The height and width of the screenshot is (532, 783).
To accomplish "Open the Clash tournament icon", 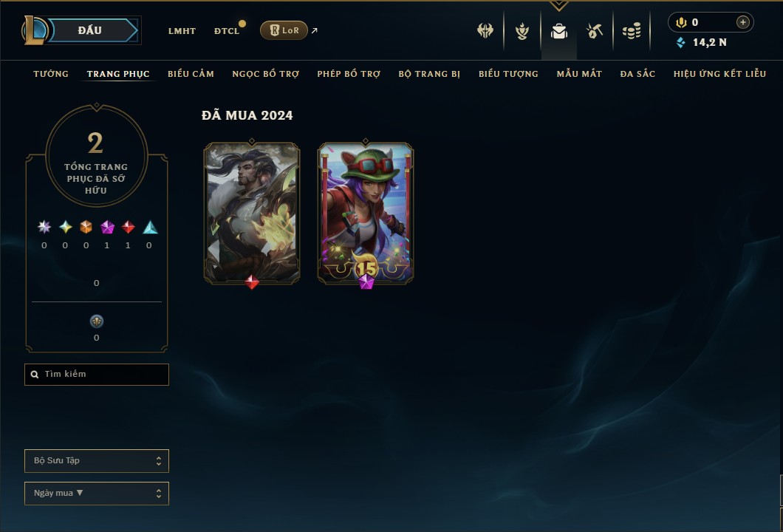I will click(x=485, y=31).
